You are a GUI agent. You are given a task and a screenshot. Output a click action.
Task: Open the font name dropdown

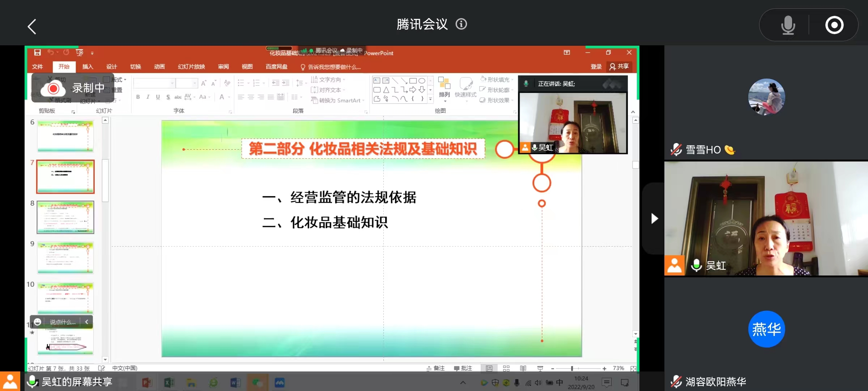[x=172, y=84]
